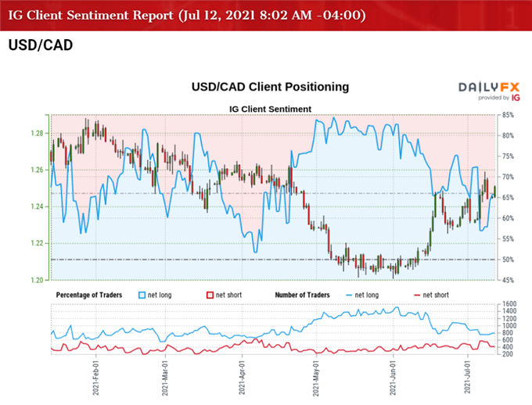Screen dimensions: 532x405
Task: Click the 75% sentiment axis label
Action: coord(508,156)
